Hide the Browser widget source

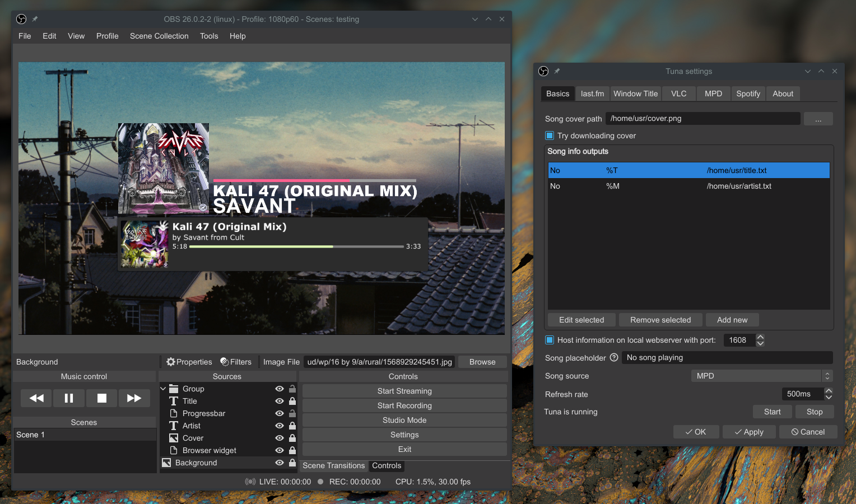[x=279, y=450]
